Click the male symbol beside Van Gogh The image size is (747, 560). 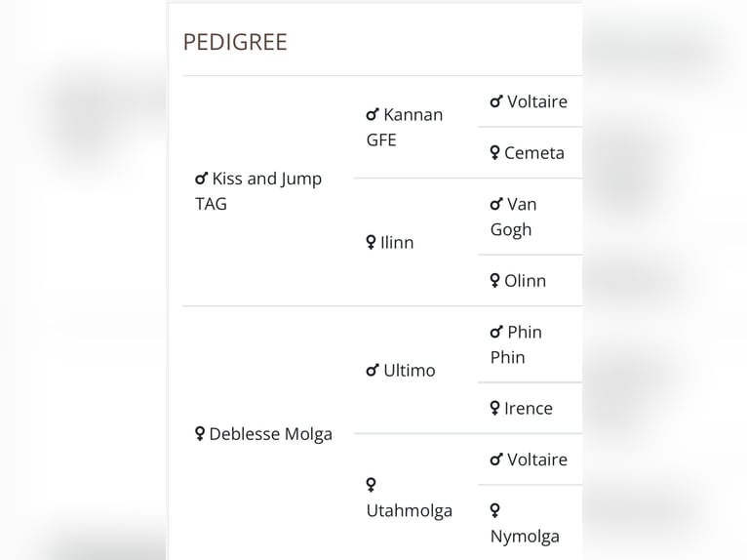pos(496,205)
